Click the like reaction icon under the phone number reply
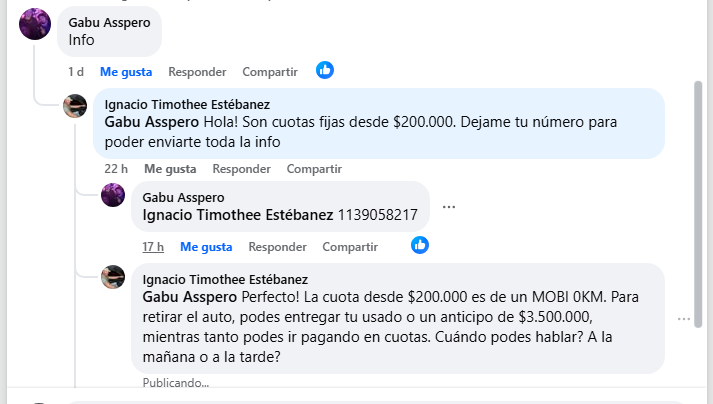 point(420,245)
